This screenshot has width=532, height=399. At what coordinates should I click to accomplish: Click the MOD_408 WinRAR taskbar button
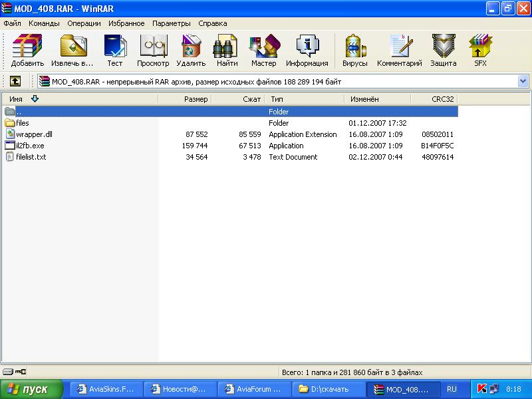tap(402, 389)
